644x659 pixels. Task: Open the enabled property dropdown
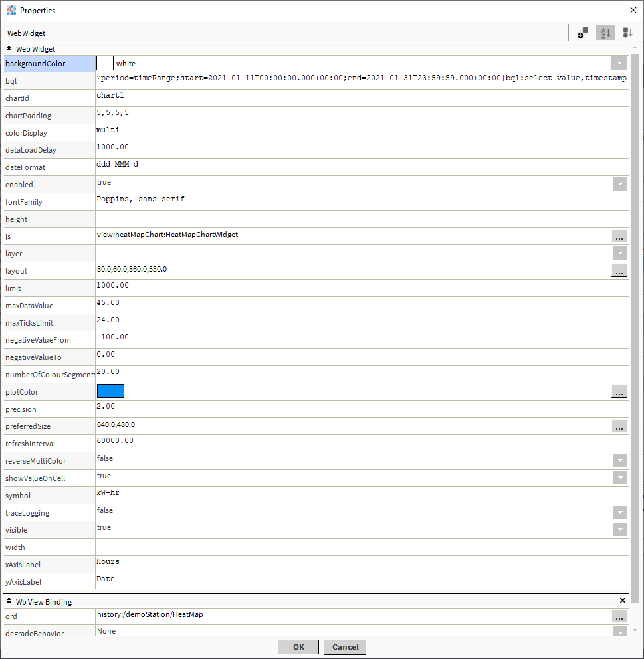[619, 183]
